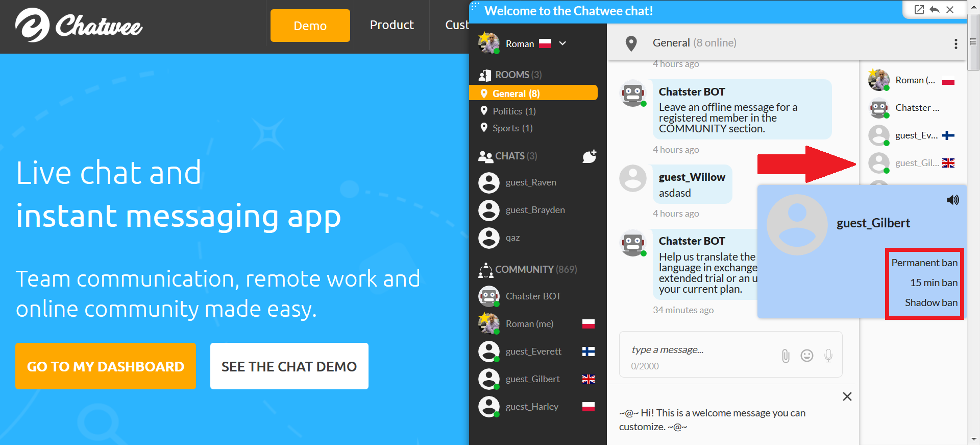Select Chatster BOT in community list

(533, 296)
